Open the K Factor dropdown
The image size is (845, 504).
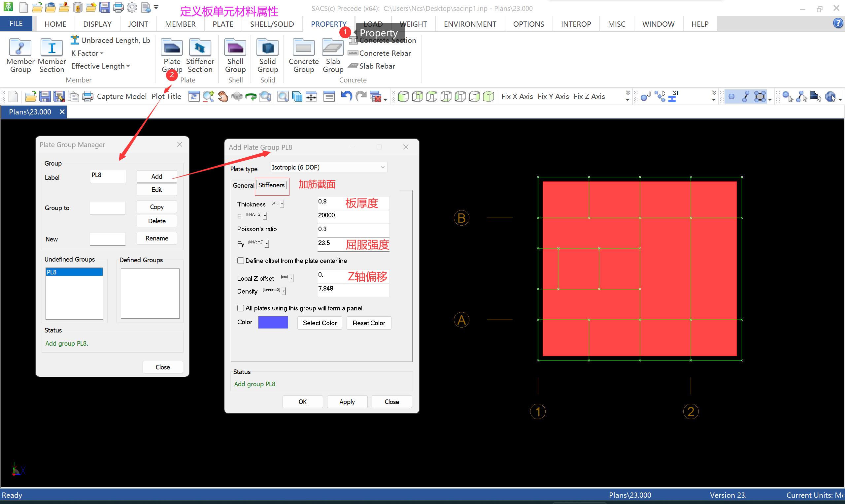pos(87,53)
